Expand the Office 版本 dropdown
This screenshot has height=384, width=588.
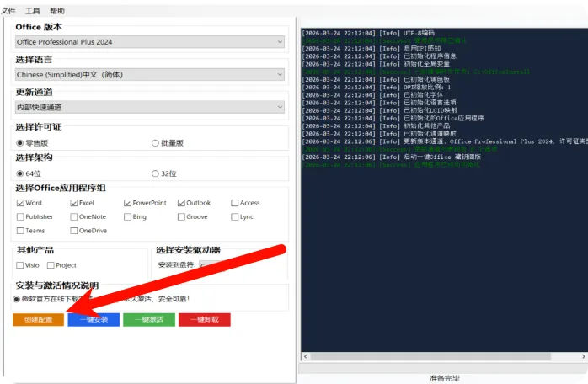tap(150, 42)
